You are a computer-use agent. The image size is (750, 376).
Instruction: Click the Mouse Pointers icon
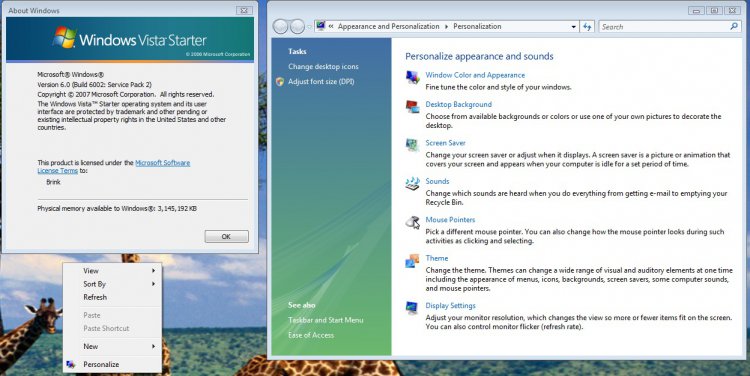click(412, 222)
